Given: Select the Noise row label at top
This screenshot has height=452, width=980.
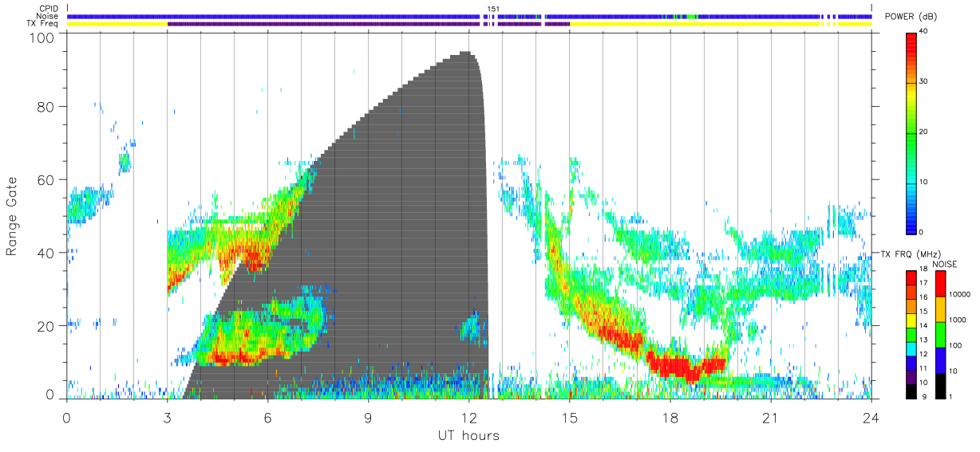Looking at the screenshot, I should click(x=48, y=16).
